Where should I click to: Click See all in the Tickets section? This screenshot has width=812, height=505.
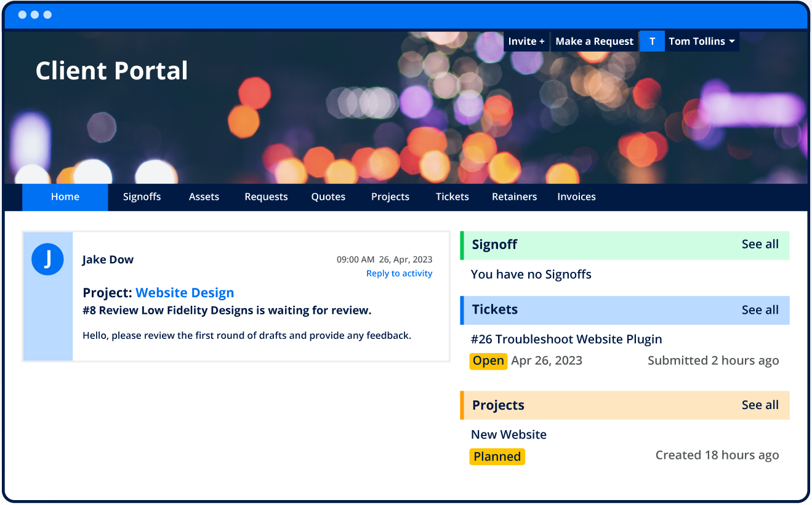tap(760, 310)
